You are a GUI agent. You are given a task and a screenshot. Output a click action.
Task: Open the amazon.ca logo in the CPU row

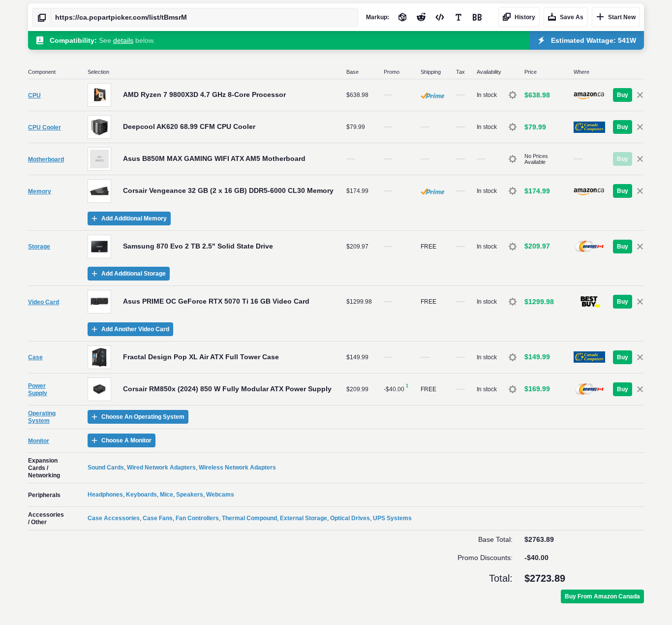tap(589, 95)
